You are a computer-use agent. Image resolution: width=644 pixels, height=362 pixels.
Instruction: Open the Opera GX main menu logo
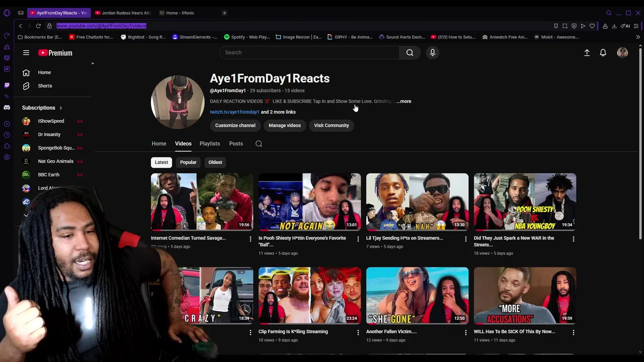(x=7, y=13)
